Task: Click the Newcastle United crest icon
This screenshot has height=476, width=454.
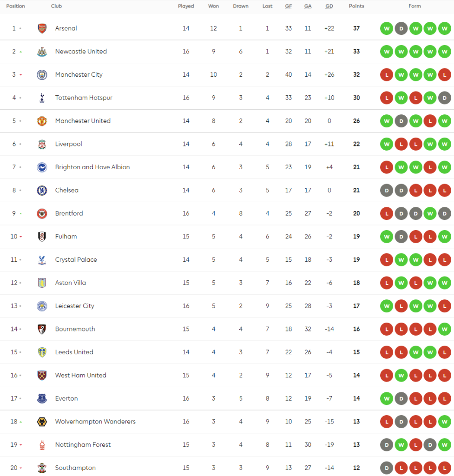Action: tap(42, 52)
